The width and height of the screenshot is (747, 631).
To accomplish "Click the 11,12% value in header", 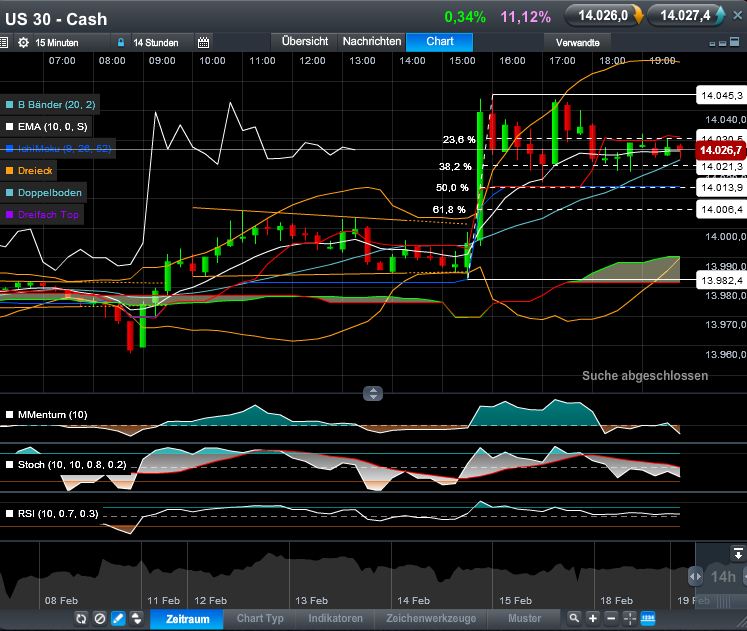I will pos(525,17).
